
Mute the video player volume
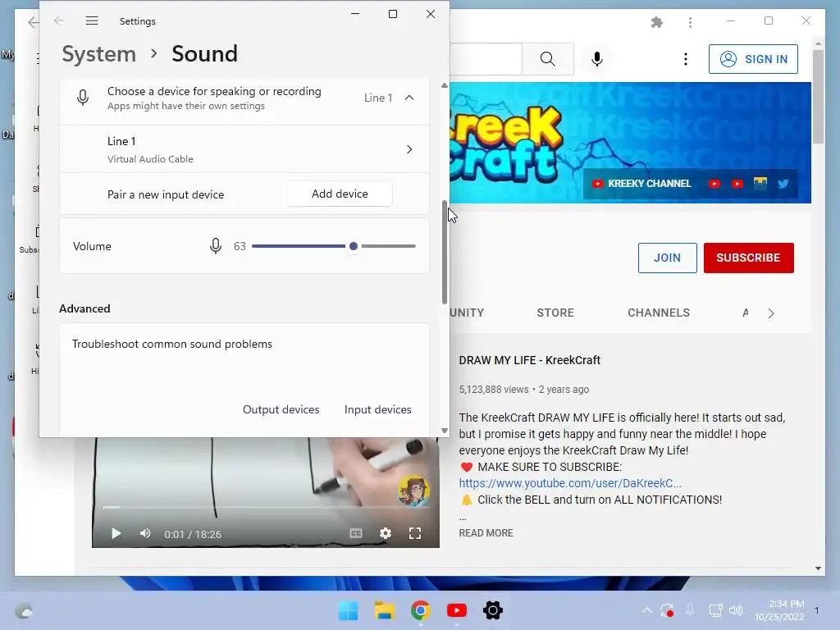144,533
